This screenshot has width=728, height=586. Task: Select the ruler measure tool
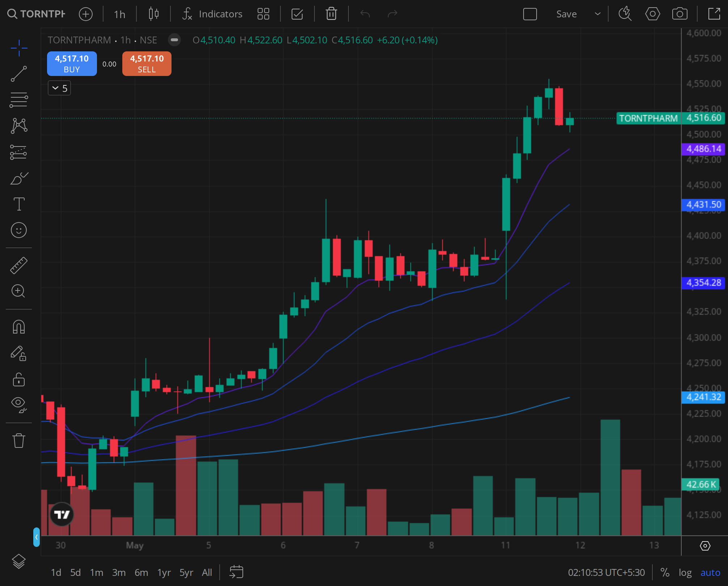coord(19,265)
